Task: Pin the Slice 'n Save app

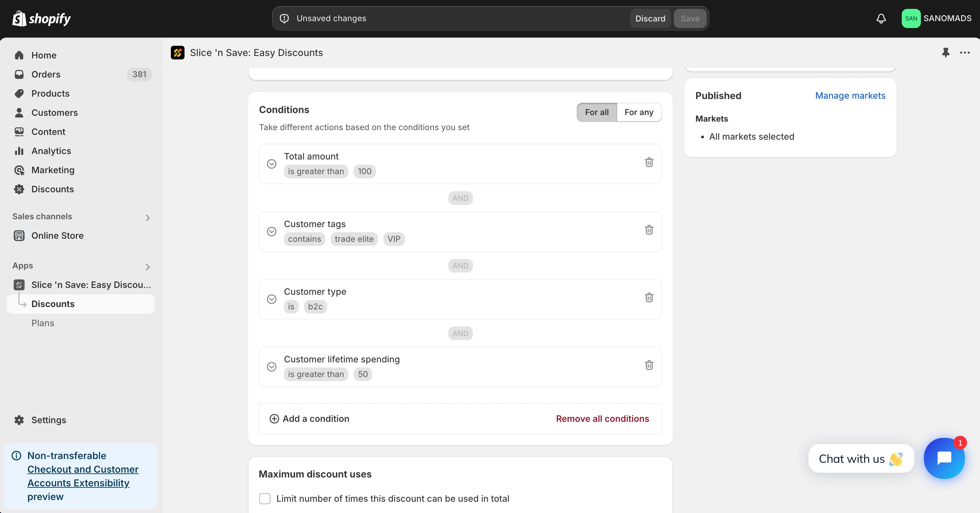Action: point(946,53)
